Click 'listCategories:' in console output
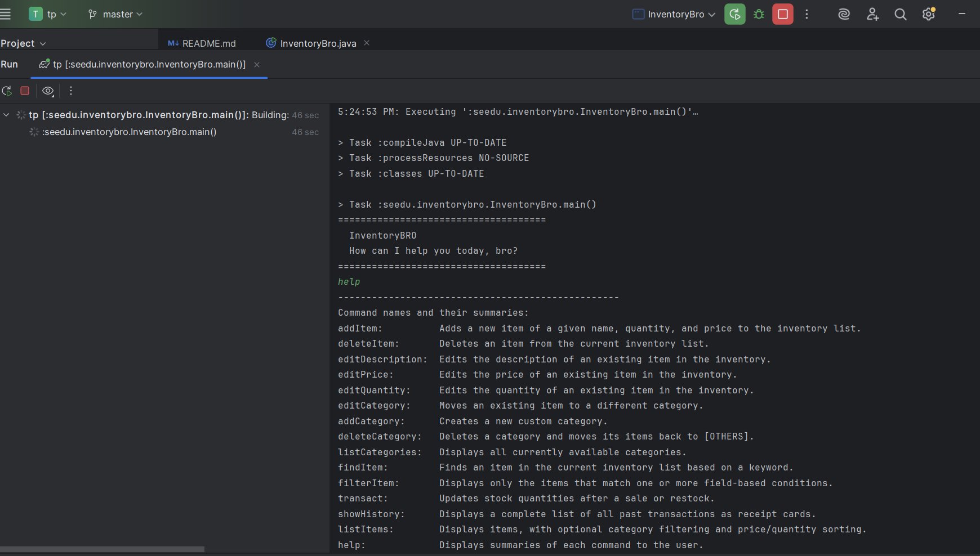The image size is (980, 556). pos(380,452)
